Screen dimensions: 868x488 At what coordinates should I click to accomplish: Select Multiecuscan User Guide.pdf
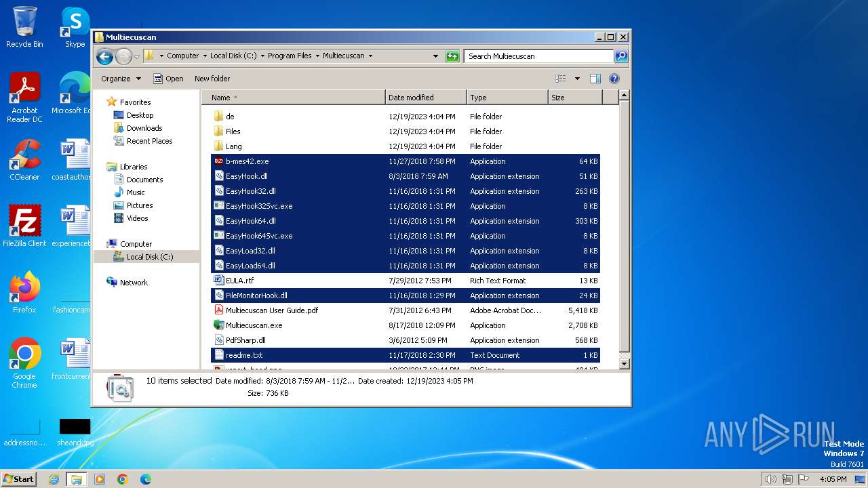coord(406,310)
